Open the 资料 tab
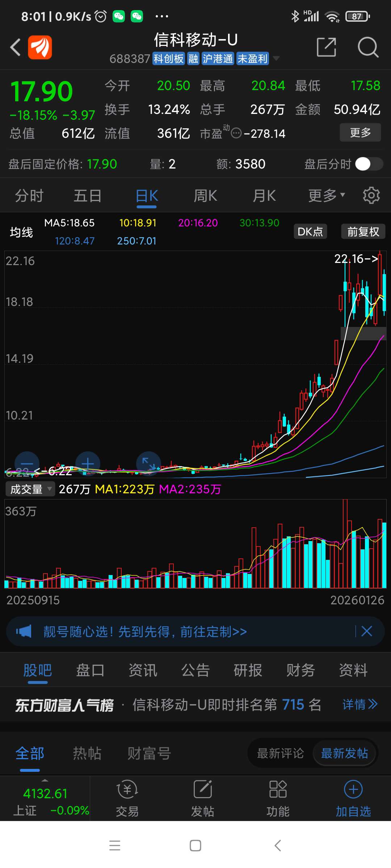 (x=353, y=670)
